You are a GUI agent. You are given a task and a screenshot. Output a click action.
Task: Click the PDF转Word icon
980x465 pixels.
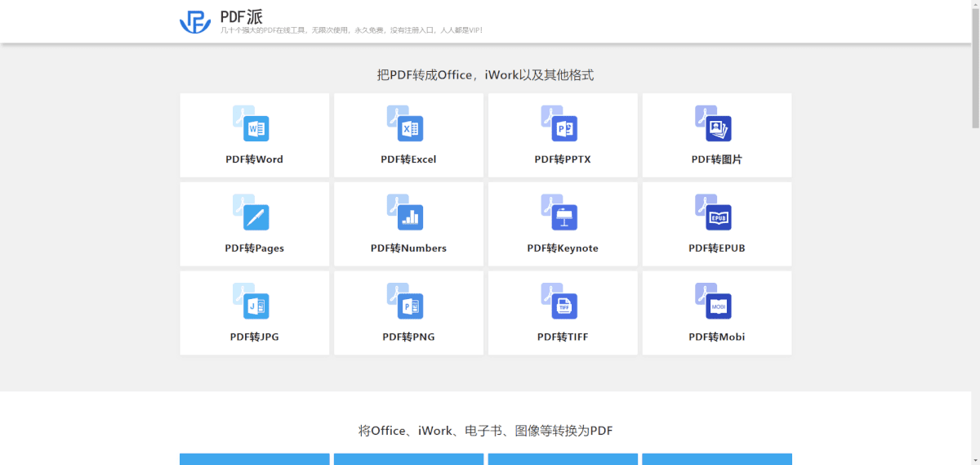[x=252, y=124]
